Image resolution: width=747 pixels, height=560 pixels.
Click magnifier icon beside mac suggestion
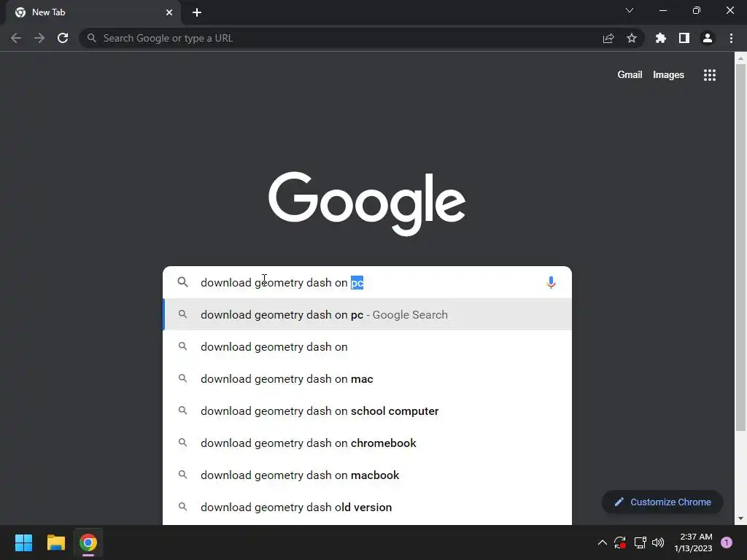pyautogui.click(x=182, y=378)
